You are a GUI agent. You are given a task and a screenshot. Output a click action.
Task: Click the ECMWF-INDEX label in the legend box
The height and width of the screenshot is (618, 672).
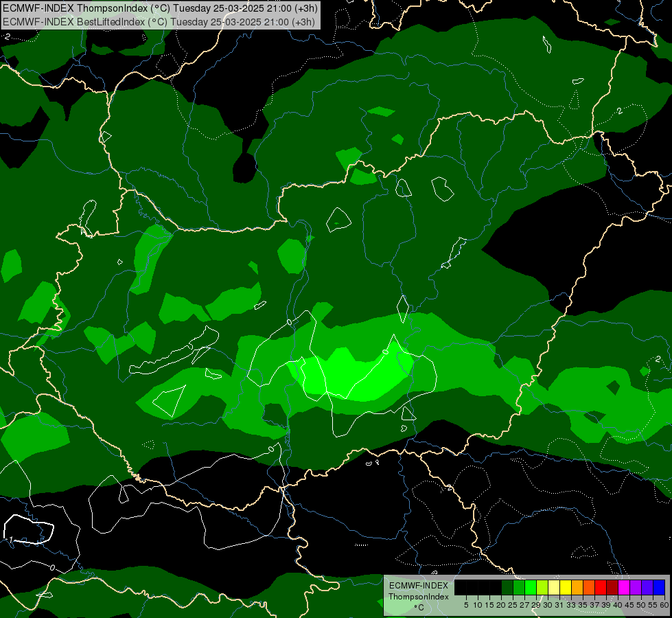tap(419, 586)
